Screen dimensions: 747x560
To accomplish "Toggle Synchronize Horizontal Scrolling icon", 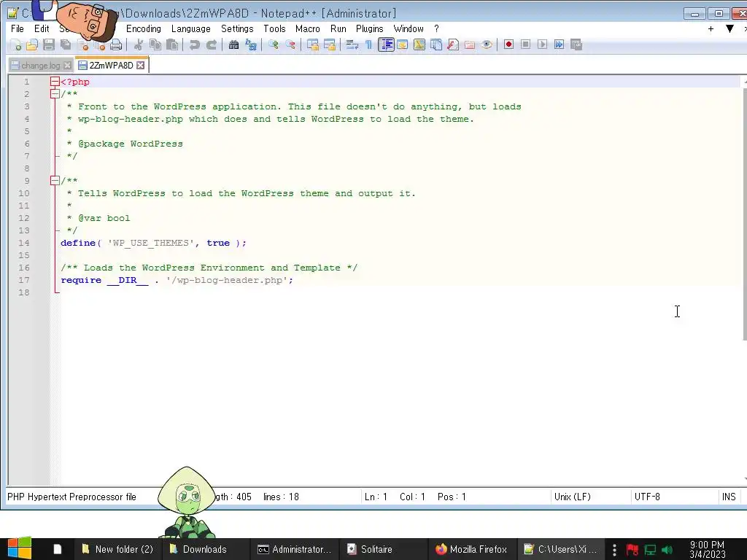I will pos(329,44).
